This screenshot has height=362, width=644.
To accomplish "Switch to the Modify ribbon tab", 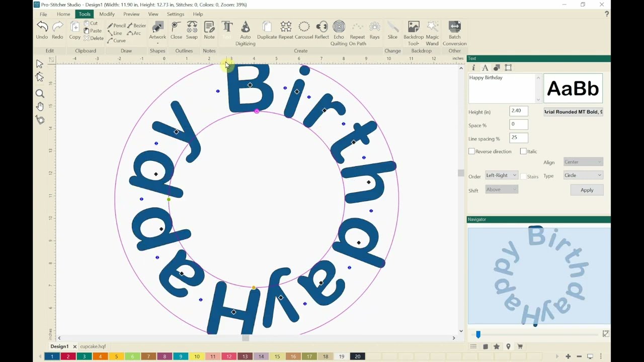I will pyautogui.click(x=107, y=14).
